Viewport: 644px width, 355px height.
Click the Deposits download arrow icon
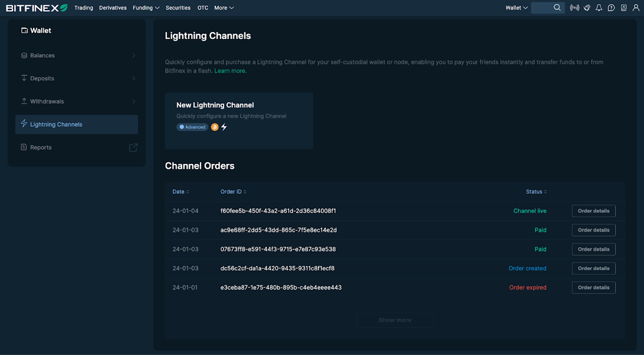tap(24, 78)
